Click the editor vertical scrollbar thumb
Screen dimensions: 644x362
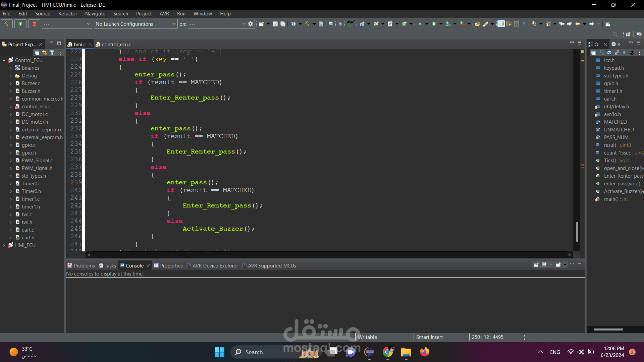[x=577, y=231]
